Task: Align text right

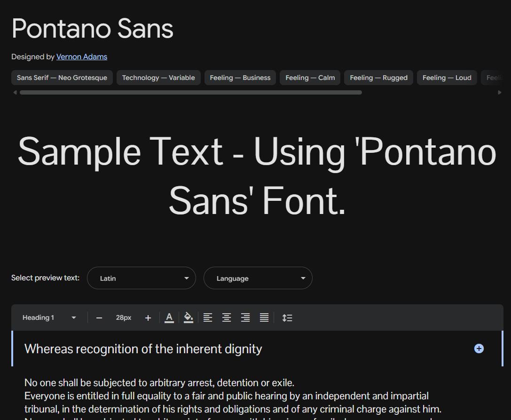Action: (x=245, y=317)
